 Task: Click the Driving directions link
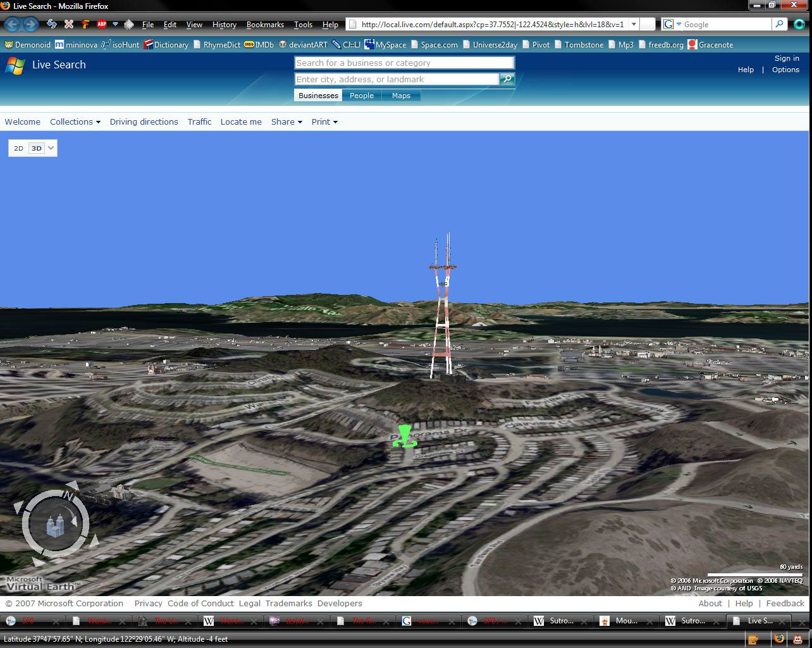[144, 121]
